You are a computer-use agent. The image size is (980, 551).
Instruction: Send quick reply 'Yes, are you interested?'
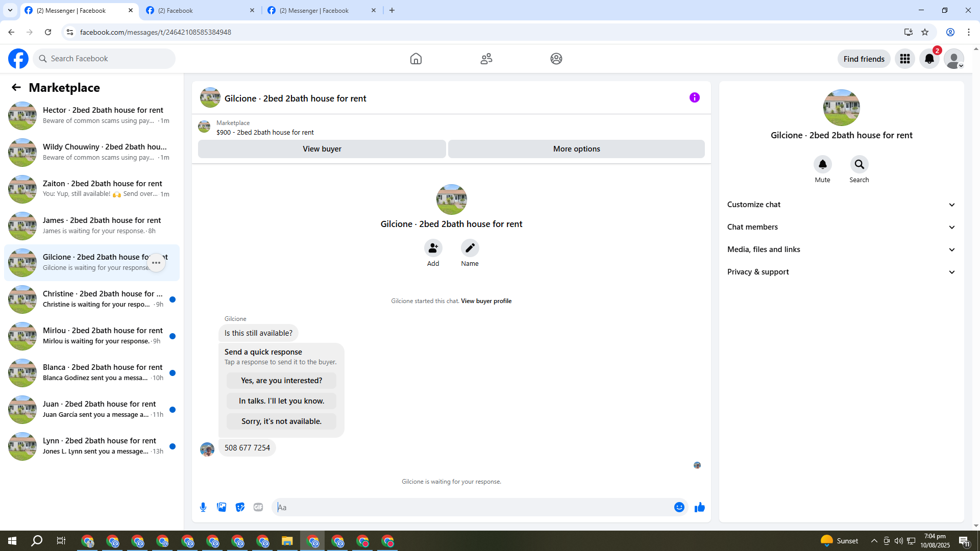pos(281,381)
